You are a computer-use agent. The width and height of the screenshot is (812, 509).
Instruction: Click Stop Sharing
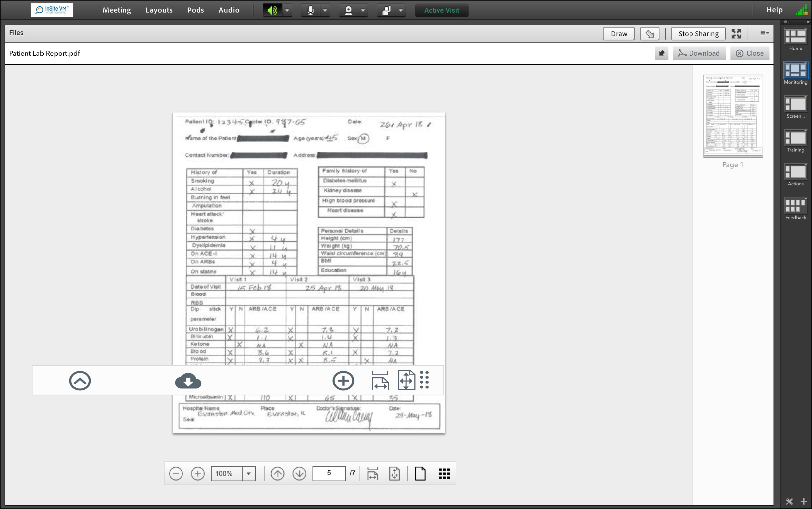pyautogui.click(x=698, y=34)
